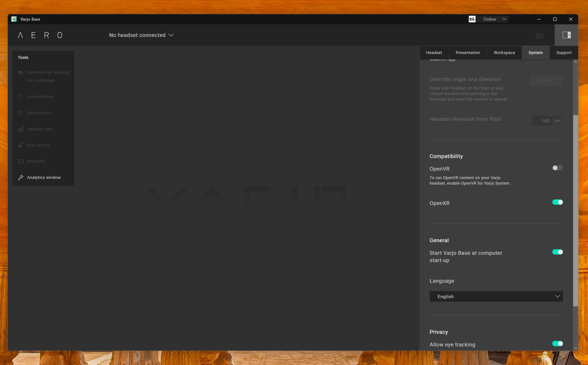Click the Headset view goggles icon

coord(21,129)
